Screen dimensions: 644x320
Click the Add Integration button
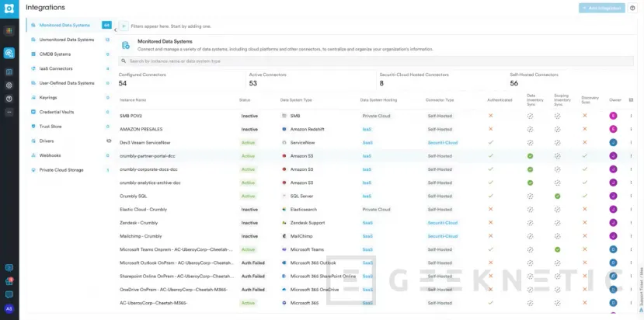[x=602, y=9]
